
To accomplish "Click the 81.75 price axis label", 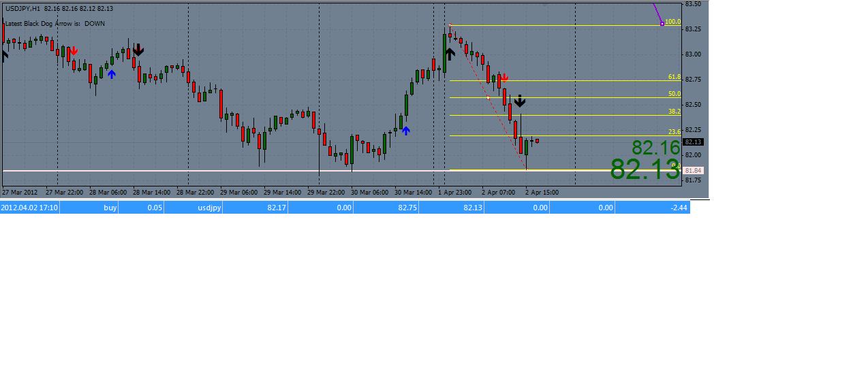I will (x=694, y=180).
